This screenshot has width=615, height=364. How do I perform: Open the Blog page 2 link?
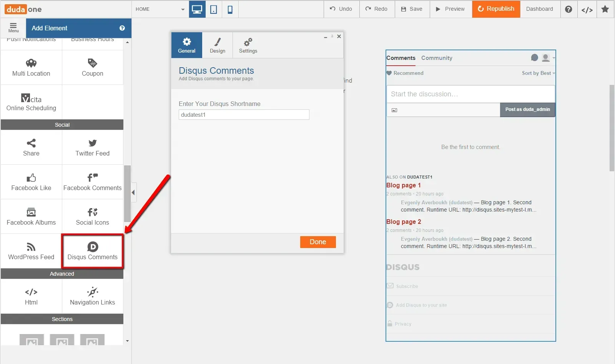(x=404, y=222)
